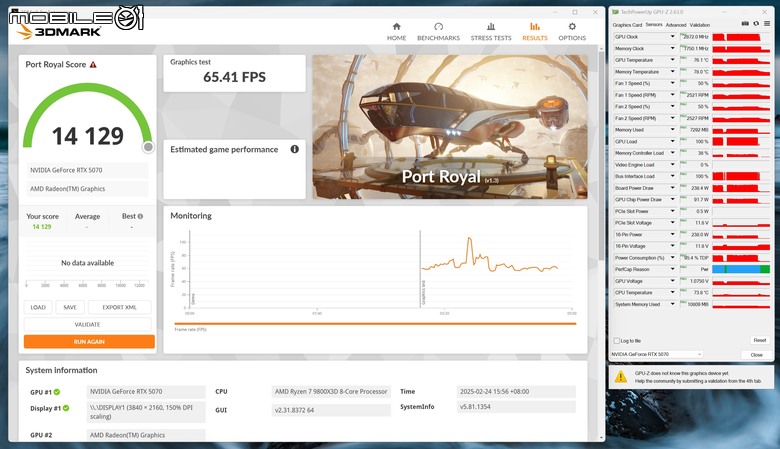This screenshot has width=780, height=449.
Task: Click SAVE result button
Action: tap(70, 307)
